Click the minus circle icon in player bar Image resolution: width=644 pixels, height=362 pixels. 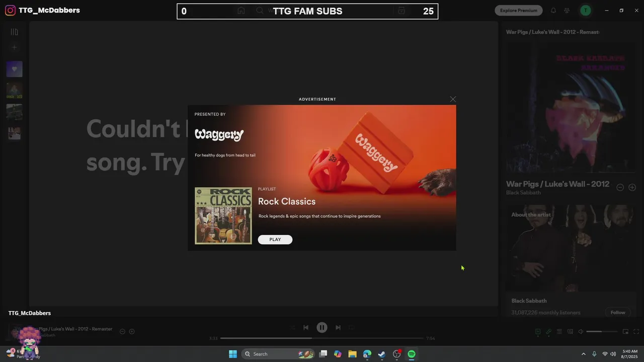[x=122, y=331]
